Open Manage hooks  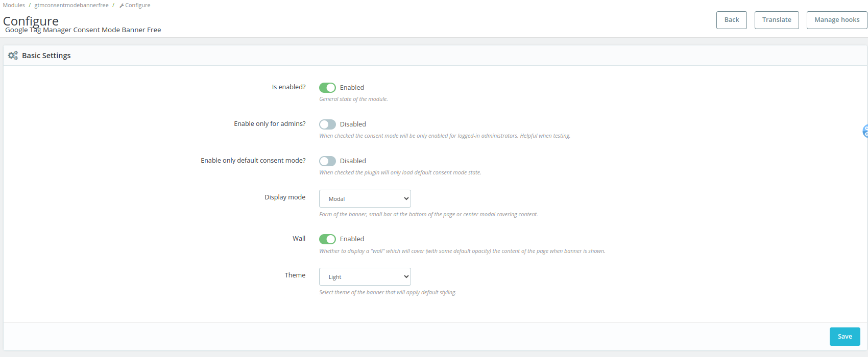[x=837, y=20]
